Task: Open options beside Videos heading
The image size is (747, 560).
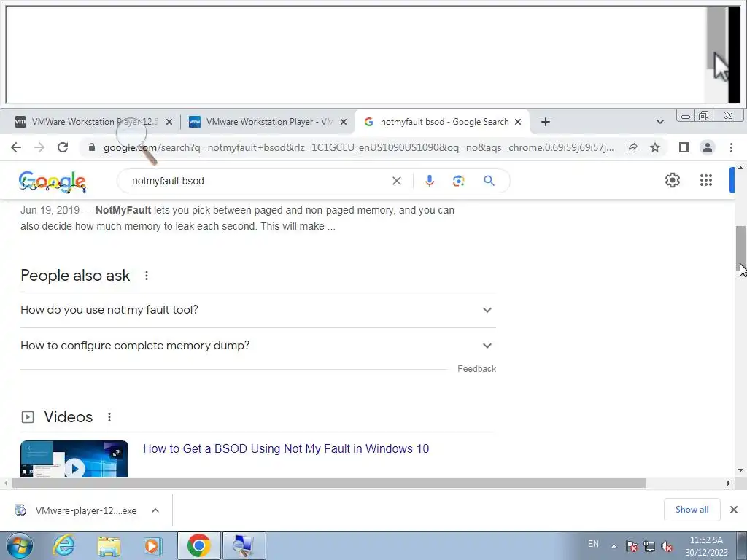Action: click(x=109, y=417)
